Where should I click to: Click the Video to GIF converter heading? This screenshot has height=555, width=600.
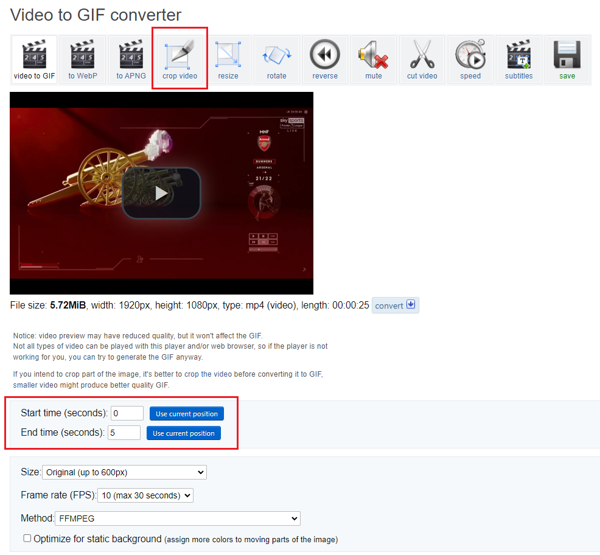pos(96,15)
